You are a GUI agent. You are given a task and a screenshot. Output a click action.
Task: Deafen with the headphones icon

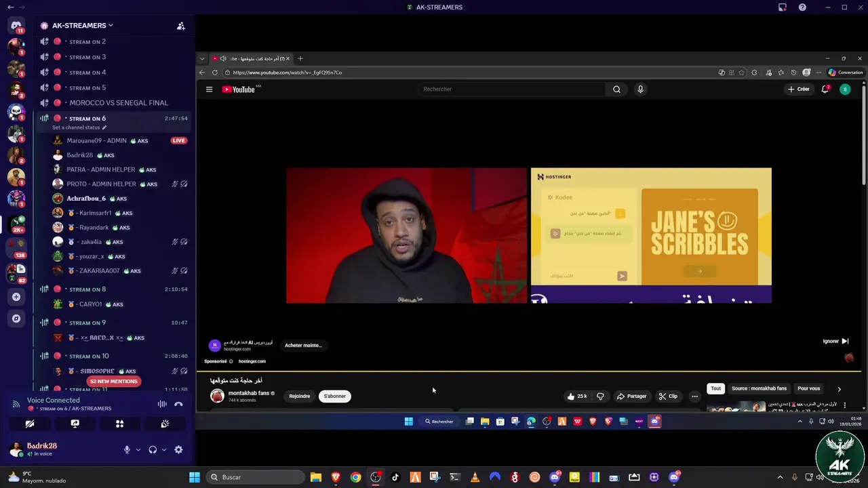point(153,449)
